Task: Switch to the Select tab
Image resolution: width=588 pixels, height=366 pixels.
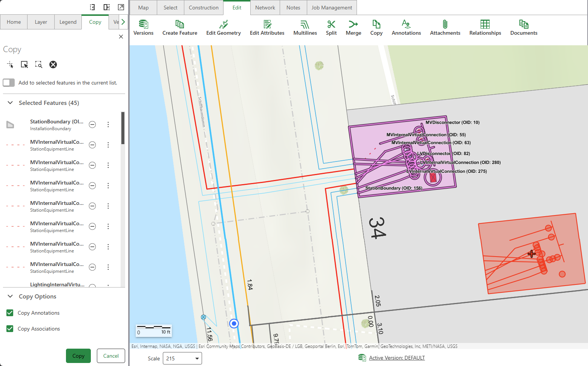Action: point(170,8)
